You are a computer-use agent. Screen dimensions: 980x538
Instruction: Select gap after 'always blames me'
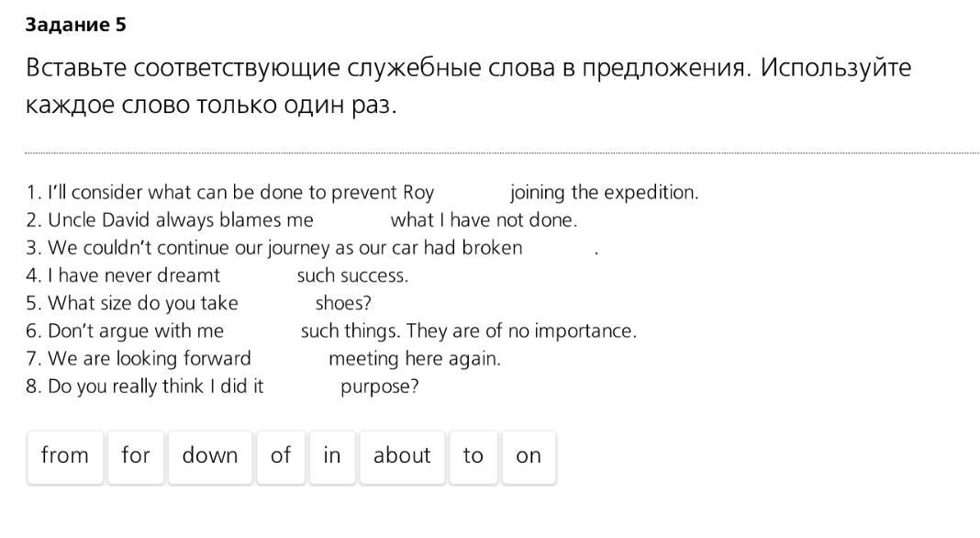point(351,220)
